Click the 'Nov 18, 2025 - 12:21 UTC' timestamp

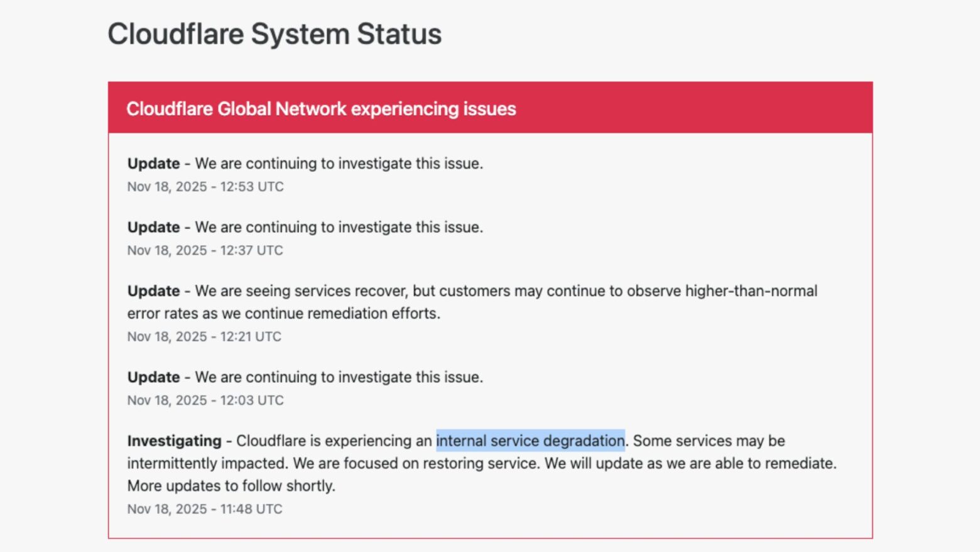tap(204, 336)
